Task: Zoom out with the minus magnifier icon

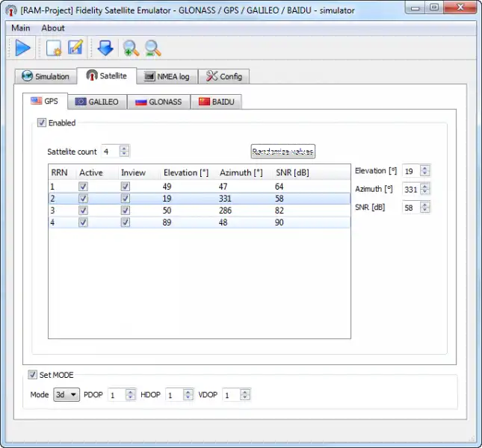Action: [152, 49]
